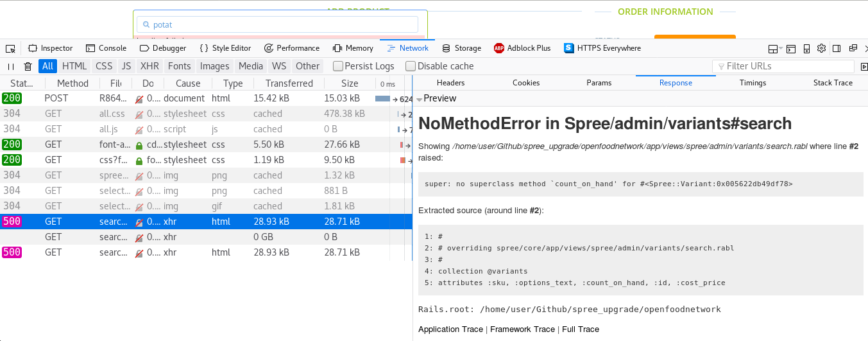Toggle the split console icon
The height and width of the screenshot is (341, 868).
pyautogui.click(x=791, y=48)
